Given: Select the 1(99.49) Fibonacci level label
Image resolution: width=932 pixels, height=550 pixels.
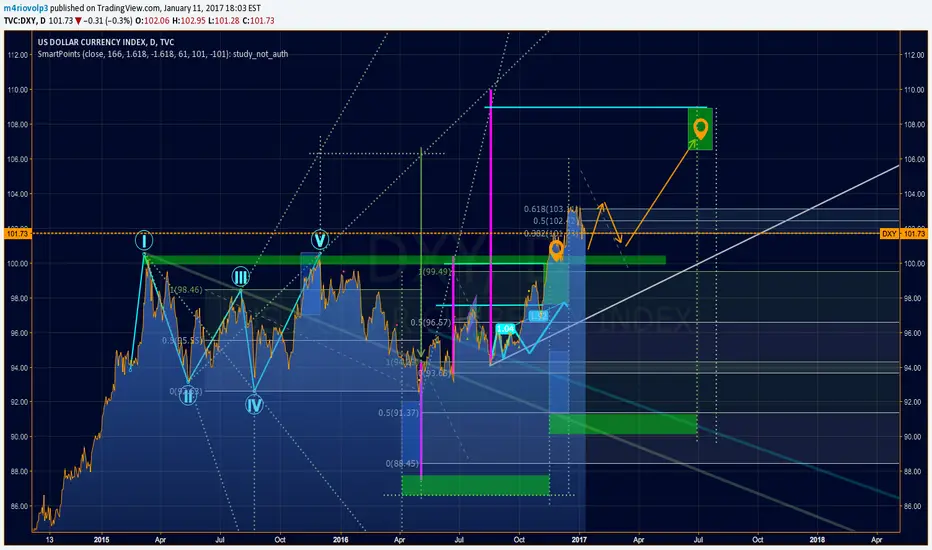Looking at the screenshot, I should coord(434,272).
